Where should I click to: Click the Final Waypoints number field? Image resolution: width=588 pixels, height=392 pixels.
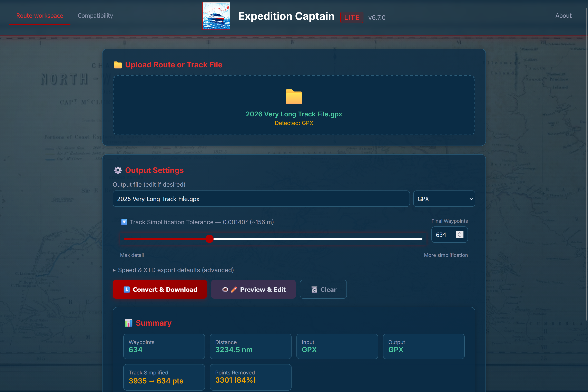449,235
